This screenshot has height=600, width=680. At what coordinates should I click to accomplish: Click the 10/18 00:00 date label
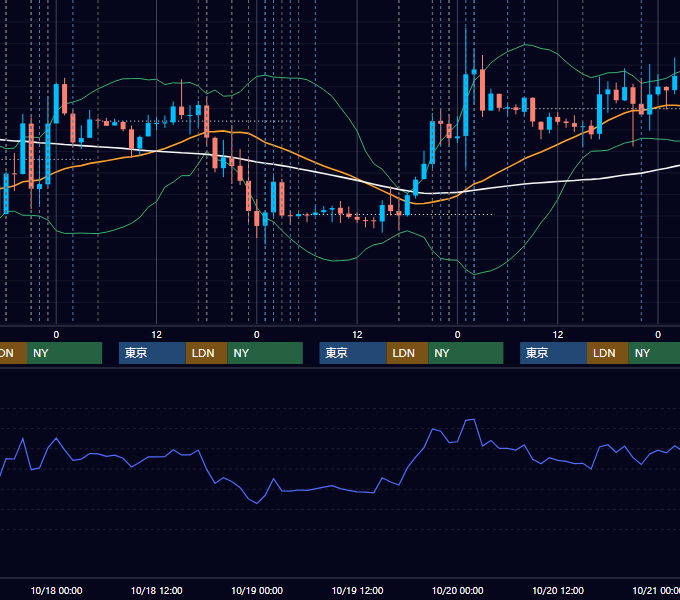tap(56, 590)
